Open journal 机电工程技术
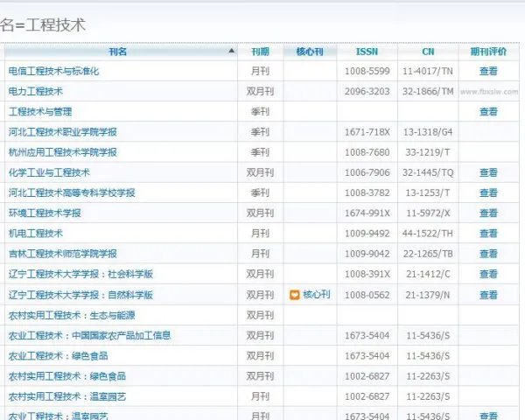This screenshot has width=525, height=420. 36,234
